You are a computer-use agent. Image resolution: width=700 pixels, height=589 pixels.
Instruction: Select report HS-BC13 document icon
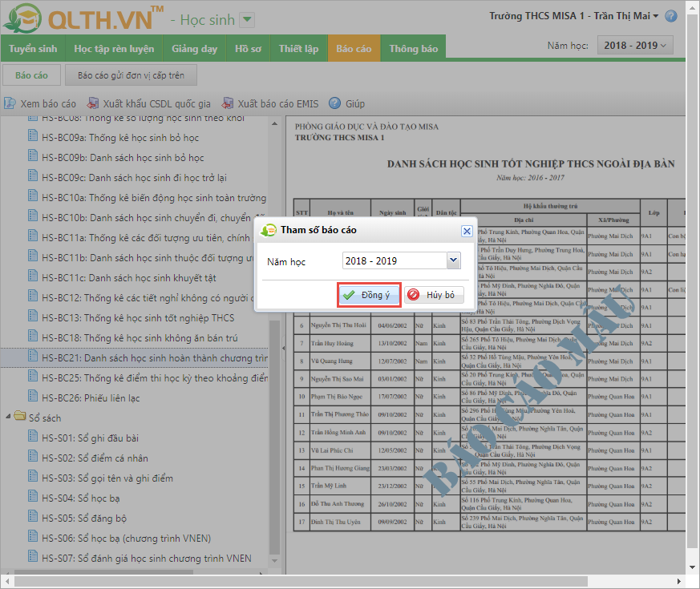33,316
